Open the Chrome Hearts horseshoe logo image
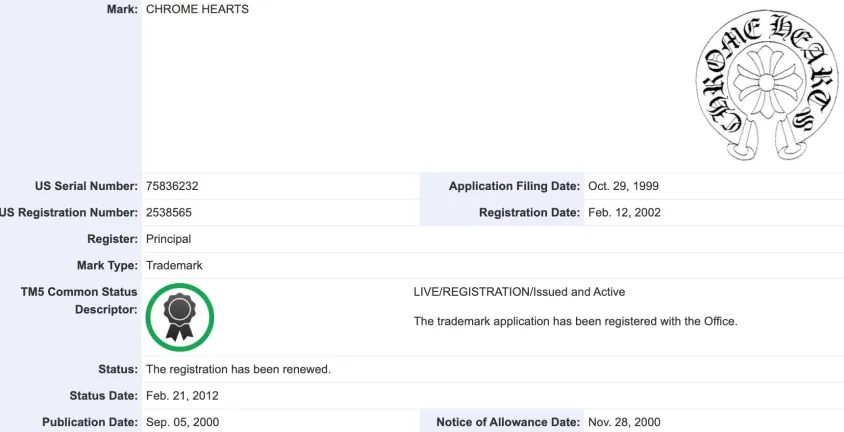The height and width of the screenshot is (432, 844). click(x=767, y=85)
